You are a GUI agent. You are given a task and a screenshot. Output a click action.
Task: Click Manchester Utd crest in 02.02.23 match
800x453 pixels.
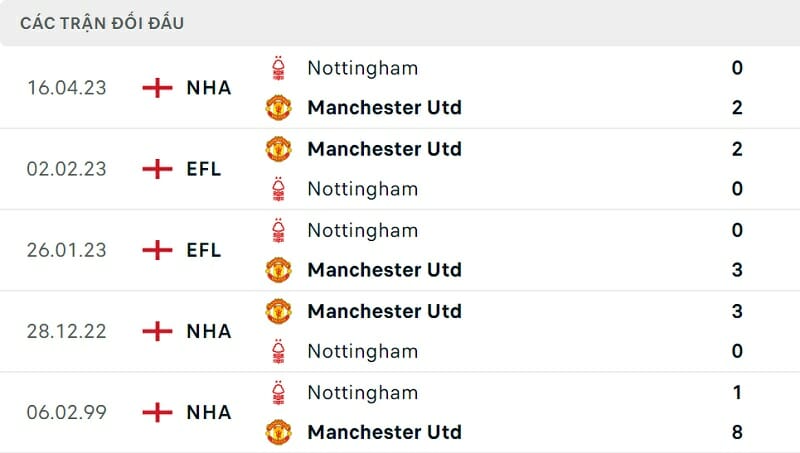tap(278, 149)
